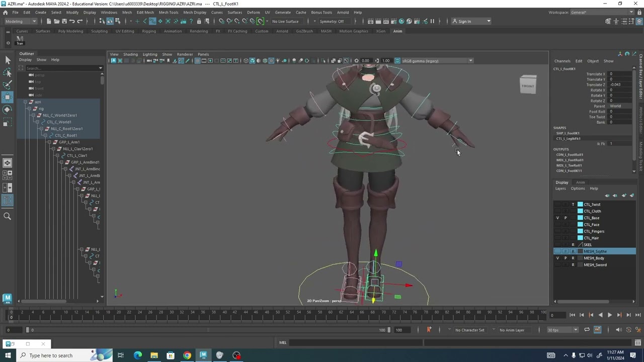Click No Live Surface field
644x362 pixels.
288,21
